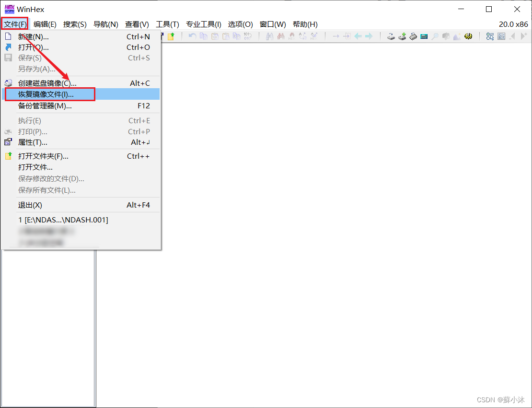Open the 选项(O) menu
This screenshot has height=408, width=532.
coord(240,24)
